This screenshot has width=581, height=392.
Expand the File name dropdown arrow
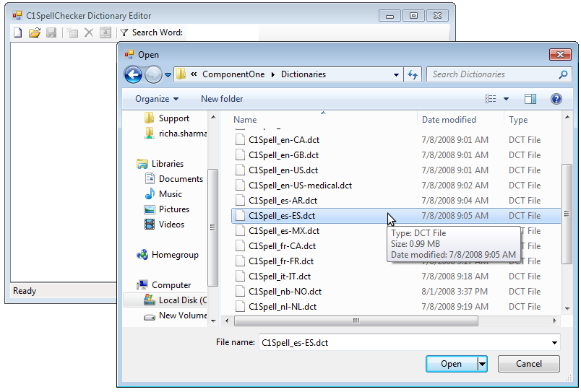coord(554,343)
